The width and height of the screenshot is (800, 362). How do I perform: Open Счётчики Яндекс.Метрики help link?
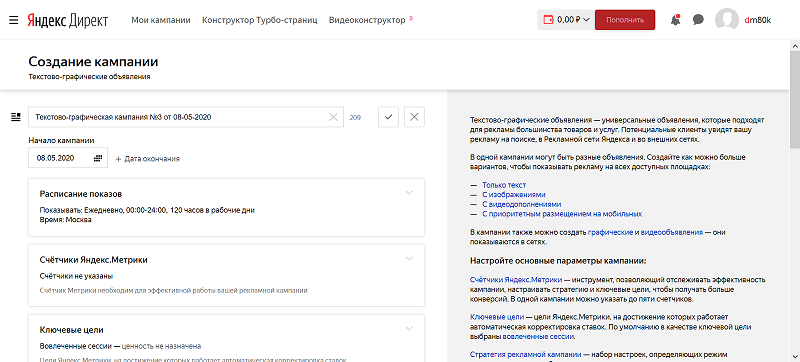click(x=516, y=280)
